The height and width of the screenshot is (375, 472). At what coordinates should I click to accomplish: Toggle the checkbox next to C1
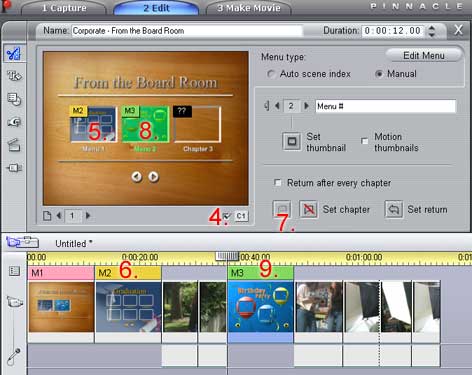tap(228, 216)
